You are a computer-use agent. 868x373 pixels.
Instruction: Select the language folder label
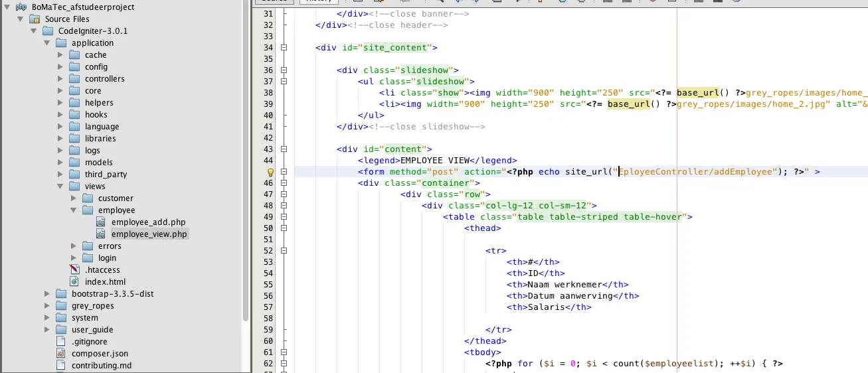click(102, 127)
